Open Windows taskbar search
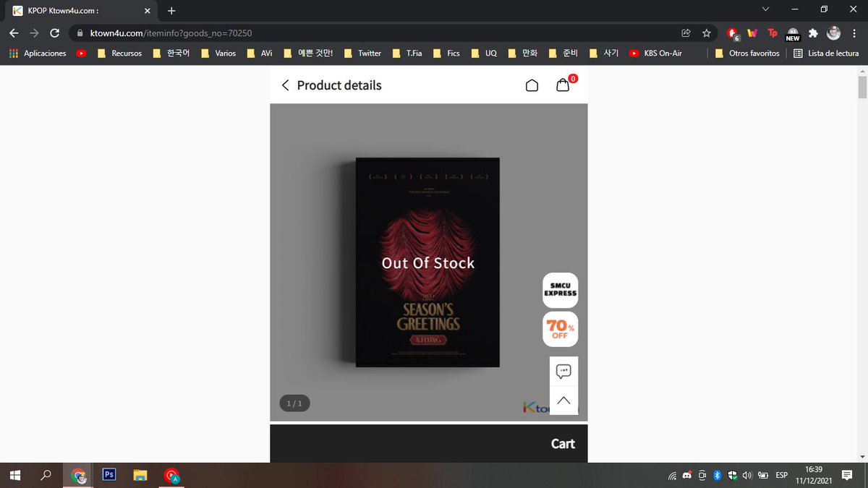Screen dimensions: 868x488 click(46, 475)
